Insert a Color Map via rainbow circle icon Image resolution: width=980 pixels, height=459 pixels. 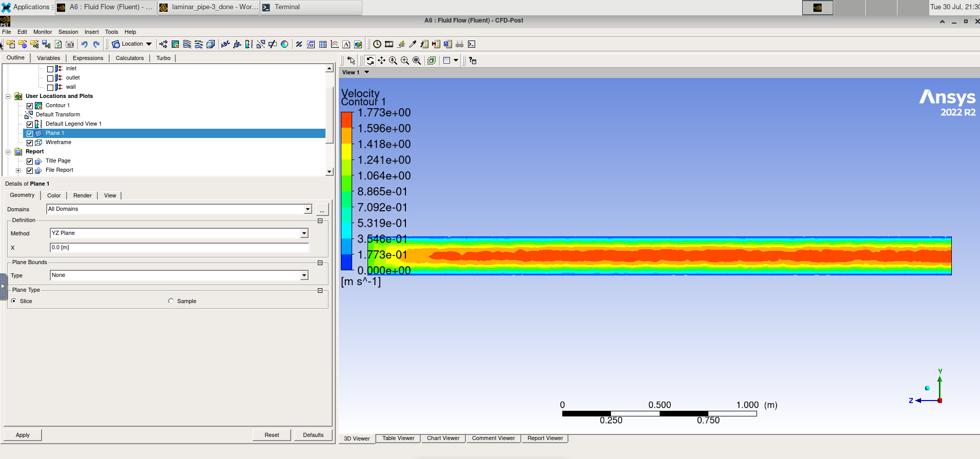pyautogui.click(x=284, y=44)
